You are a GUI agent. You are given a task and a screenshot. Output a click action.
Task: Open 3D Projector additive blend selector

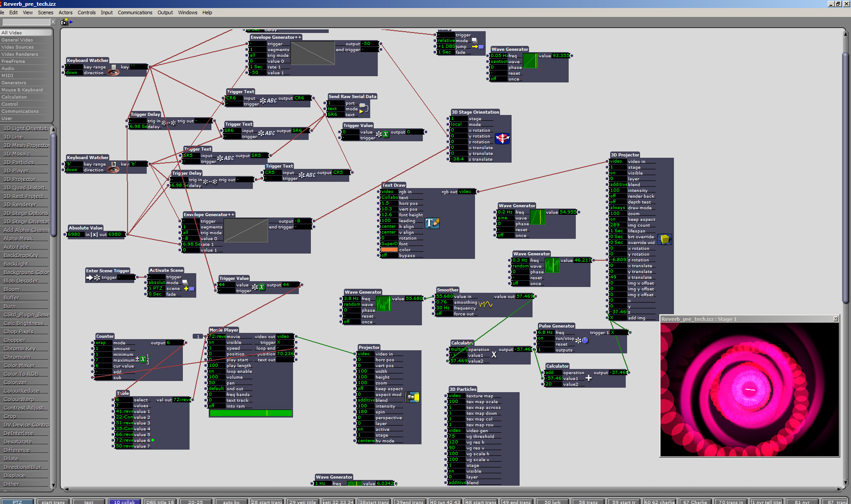pyautogui.click(x=618, y=184)
